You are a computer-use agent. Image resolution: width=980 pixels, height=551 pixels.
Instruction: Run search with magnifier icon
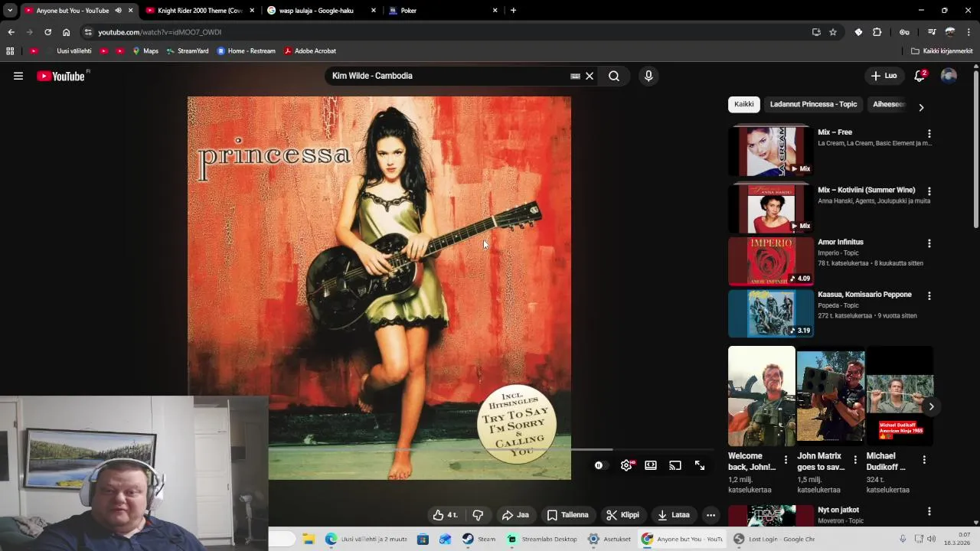[614, 76]
